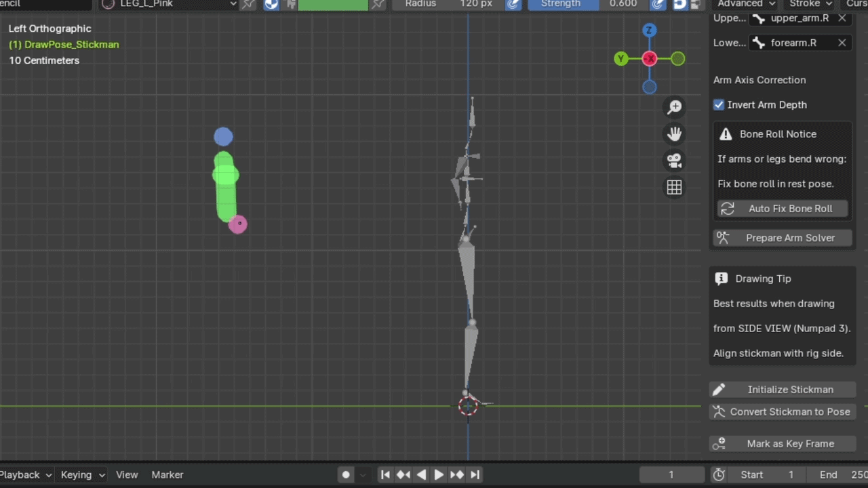The width and height of the screenshot is (868, 488).
Task: Click the green Y axis gizmo ball
Action: tap(620, 59)
